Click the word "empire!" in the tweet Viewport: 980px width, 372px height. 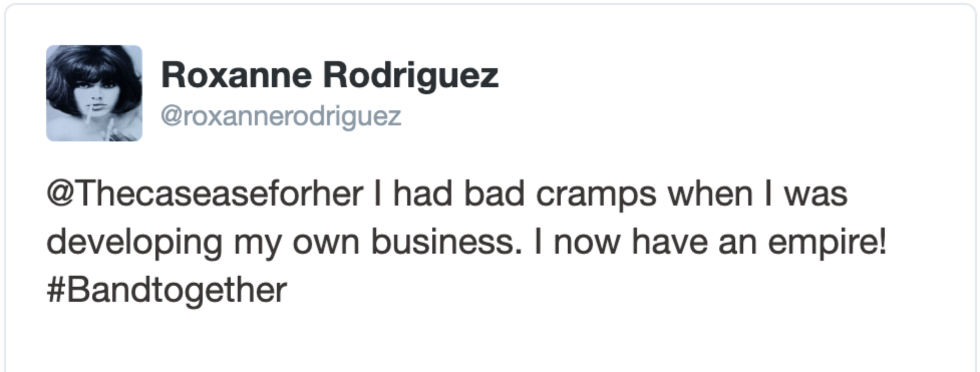[x=828, y=242]
